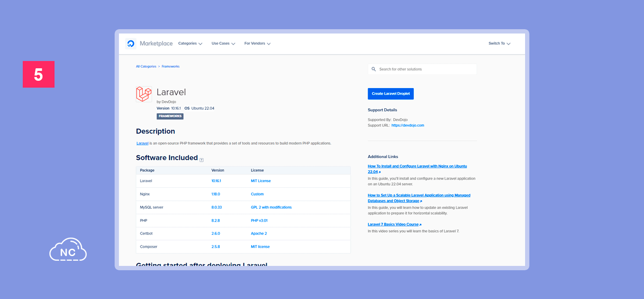Select the PHP package cell
The image size is (644, 299).
(143, 220)
